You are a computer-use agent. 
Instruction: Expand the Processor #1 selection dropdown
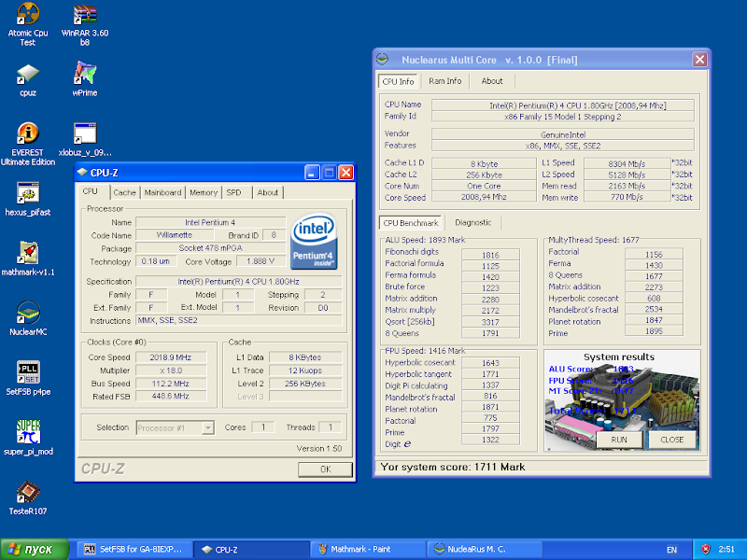(x=207, y=427)
